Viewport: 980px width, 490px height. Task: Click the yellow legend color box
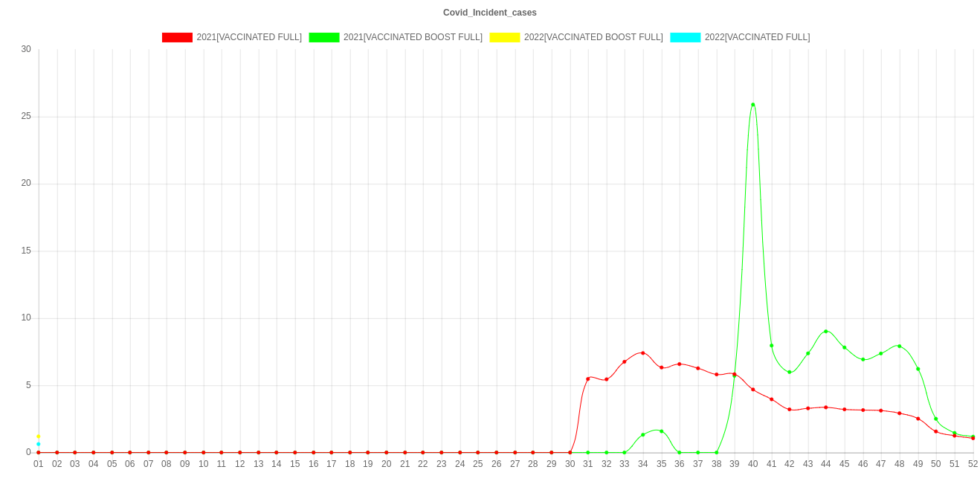[504, 37]
